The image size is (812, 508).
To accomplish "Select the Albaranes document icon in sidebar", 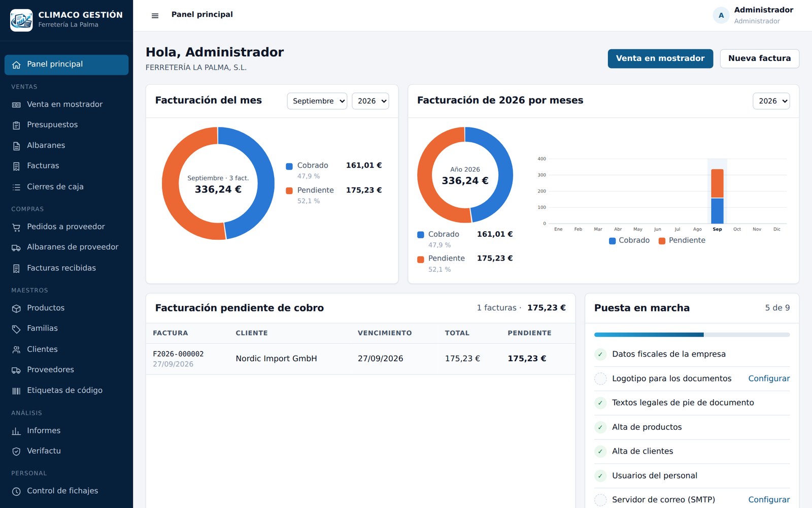I will [x=16, y=146].
